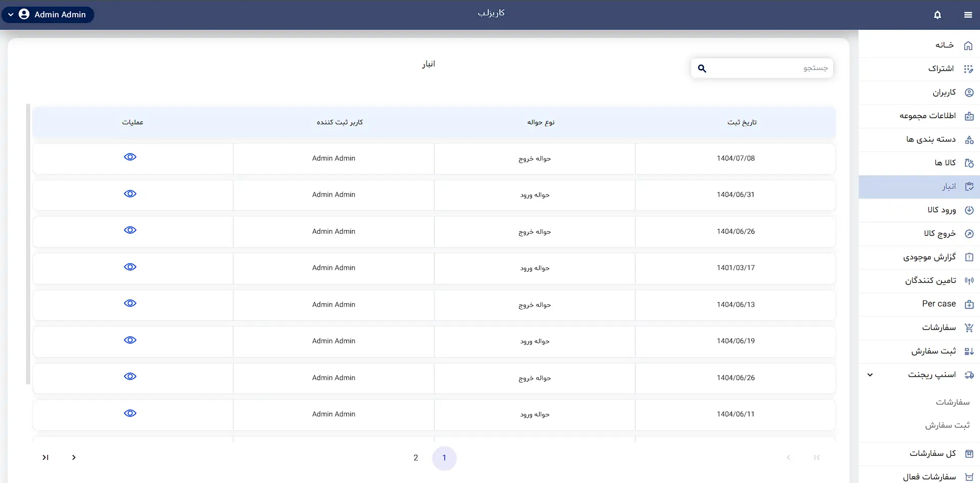This screenshot has width=980, height=483.
Task: Open سفارشات فعال in the sidebar
Action: (919, 477)
